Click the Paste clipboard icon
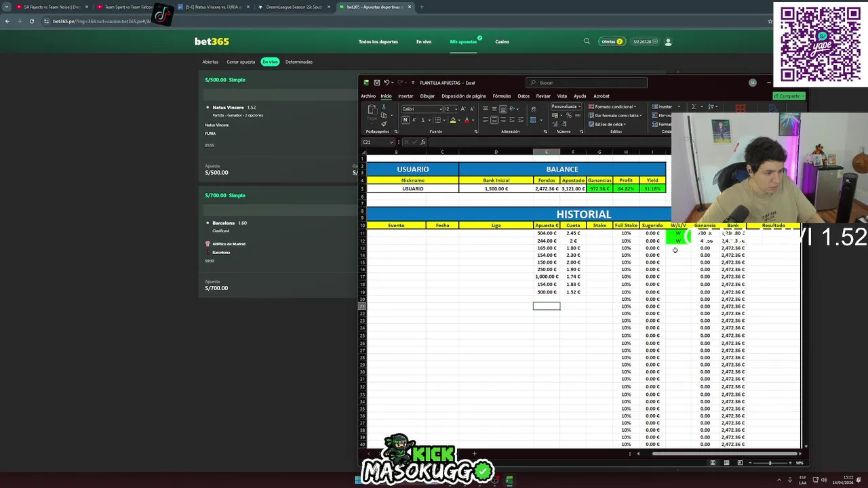Viewport: 868px width, 488px height. [x=372, y=109]
